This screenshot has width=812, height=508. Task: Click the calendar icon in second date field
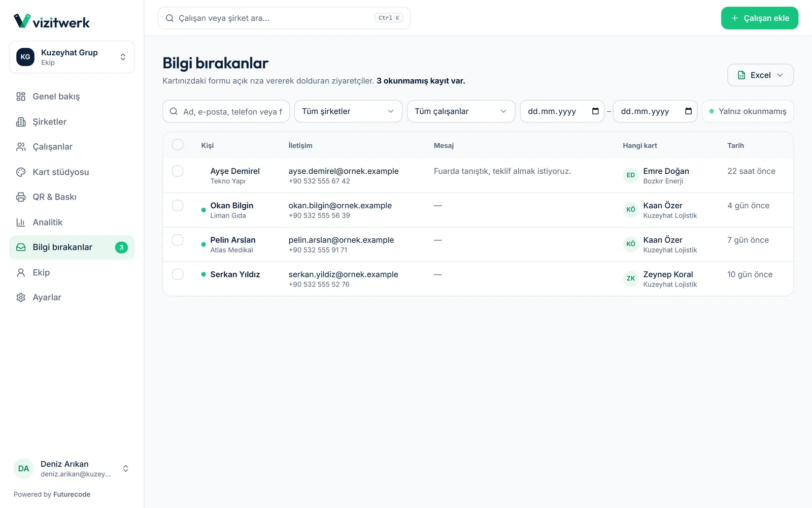pyautogui.click(x=688, y=111)
